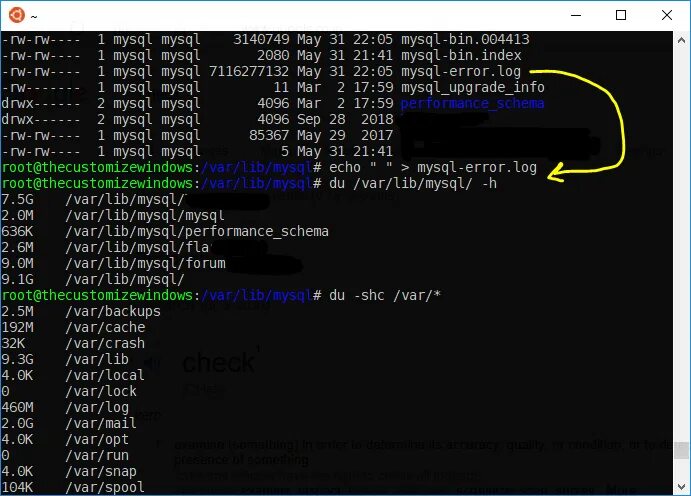Click mysql-error.log in the file listing
The height and width of the screenshot is (496, 691).
461,71
